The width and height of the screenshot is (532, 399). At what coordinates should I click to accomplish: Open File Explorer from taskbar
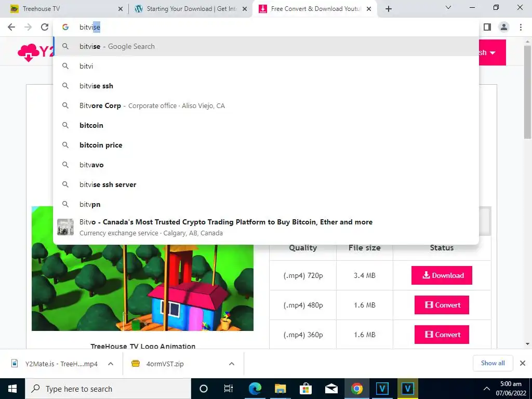point(280,389)
